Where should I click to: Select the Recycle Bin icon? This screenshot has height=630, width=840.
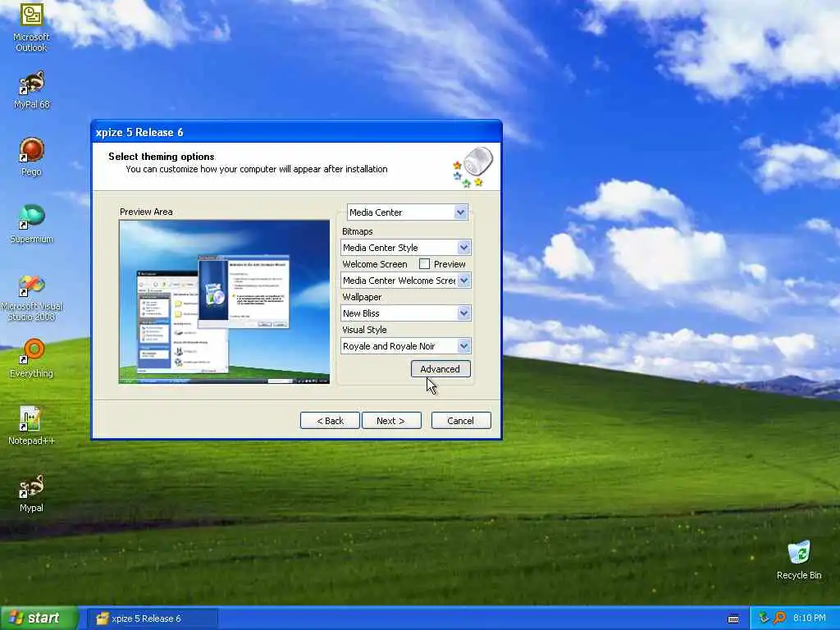[799, 559]
